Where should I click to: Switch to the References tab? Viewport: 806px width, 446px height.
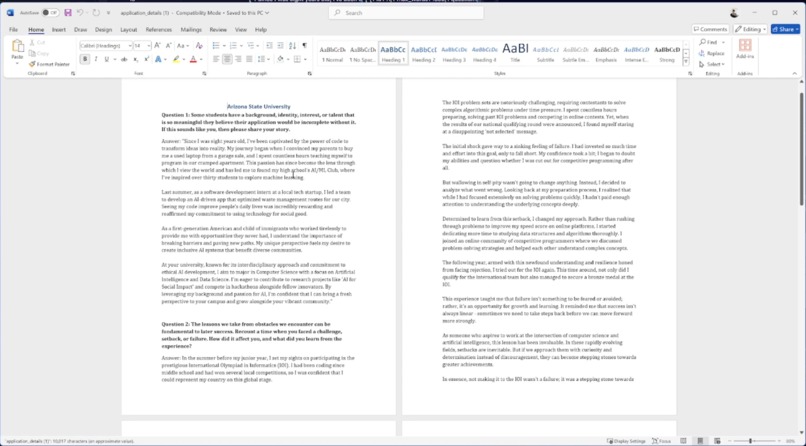[159, 30]
